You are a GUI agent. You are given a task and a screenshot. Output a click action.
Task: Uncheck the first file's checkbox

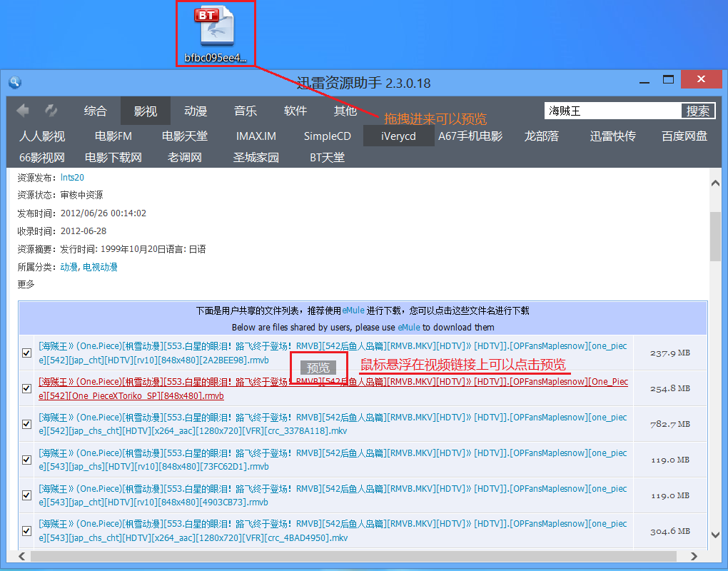click(26, 353)
